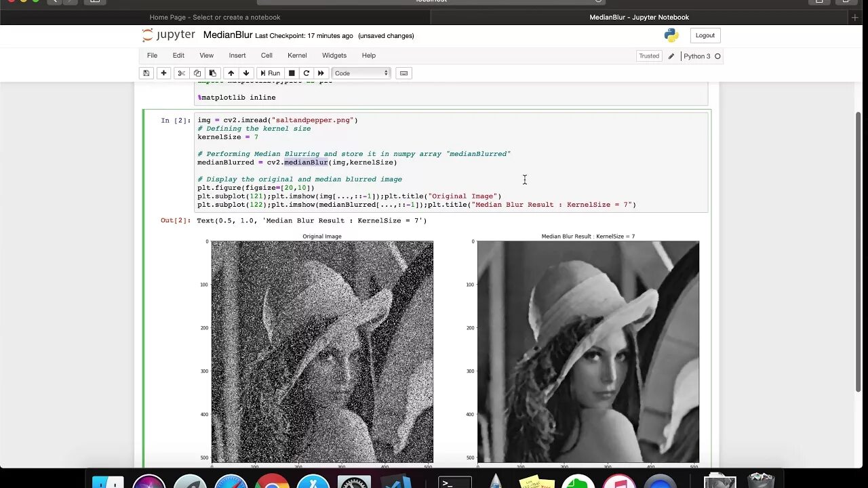Screen dimensions: 868x488
Task: Click the Out[2] output prompt
Action: click(x=176, y=221)
